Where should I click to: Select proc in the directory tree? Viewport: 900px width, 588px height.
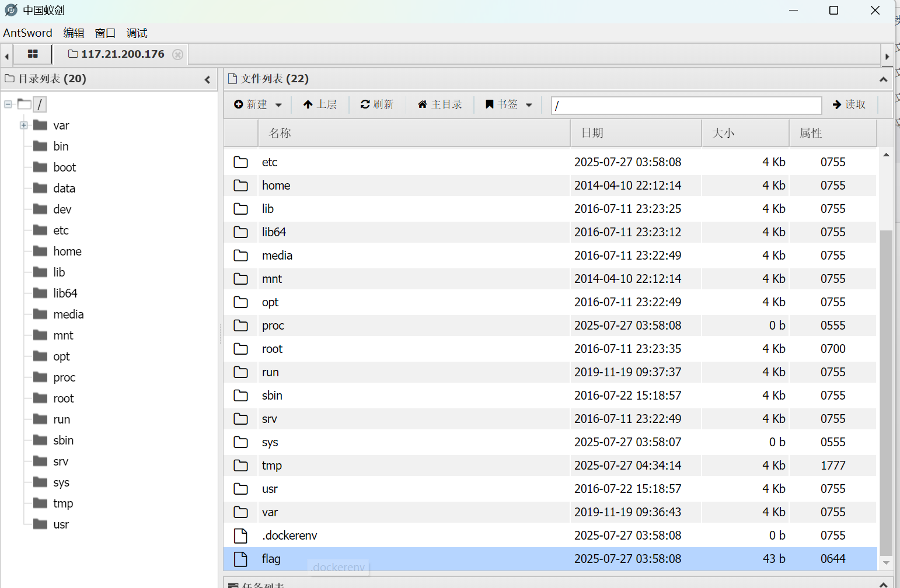[64, 377]
